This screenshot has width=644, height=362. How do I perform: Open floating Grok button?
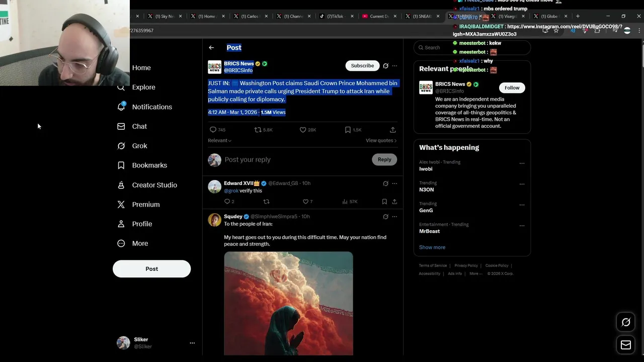(x=626, y=322)
